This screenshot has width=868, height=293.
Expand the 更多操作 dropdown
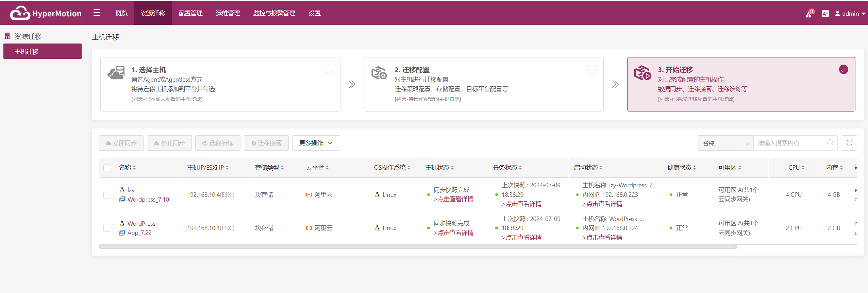316,143
